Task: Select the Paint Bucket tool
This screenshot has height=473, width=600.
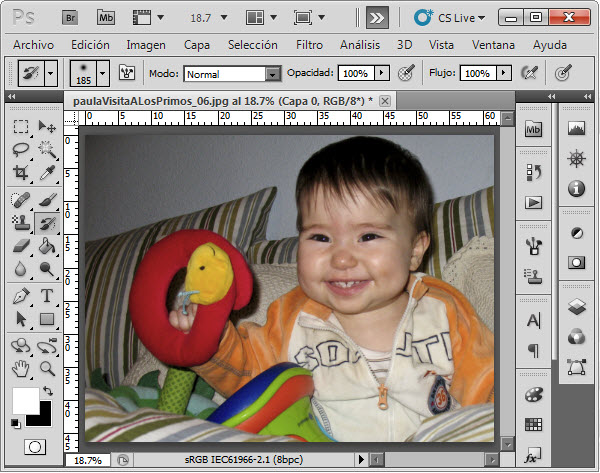Action: point(47,246)
